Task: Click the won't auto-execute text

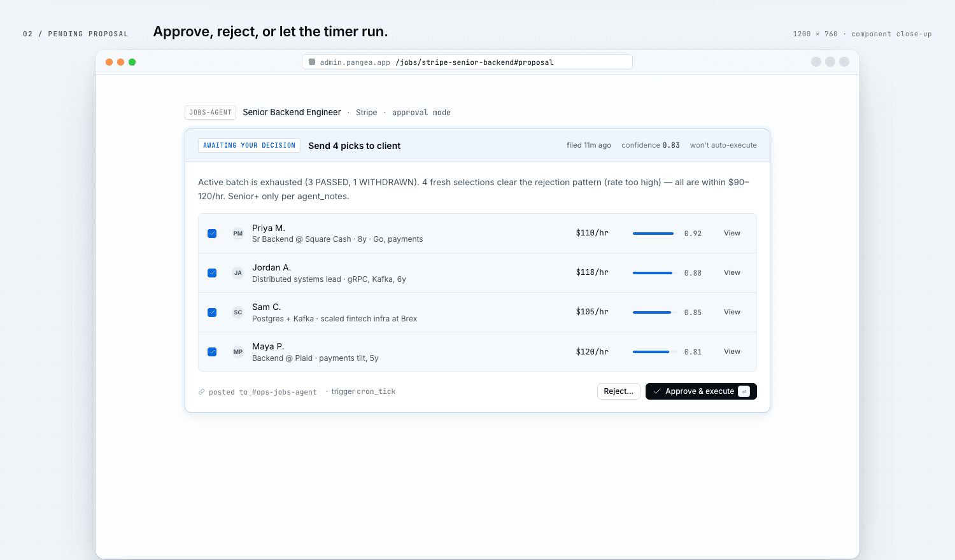Action: coord(723,145)
